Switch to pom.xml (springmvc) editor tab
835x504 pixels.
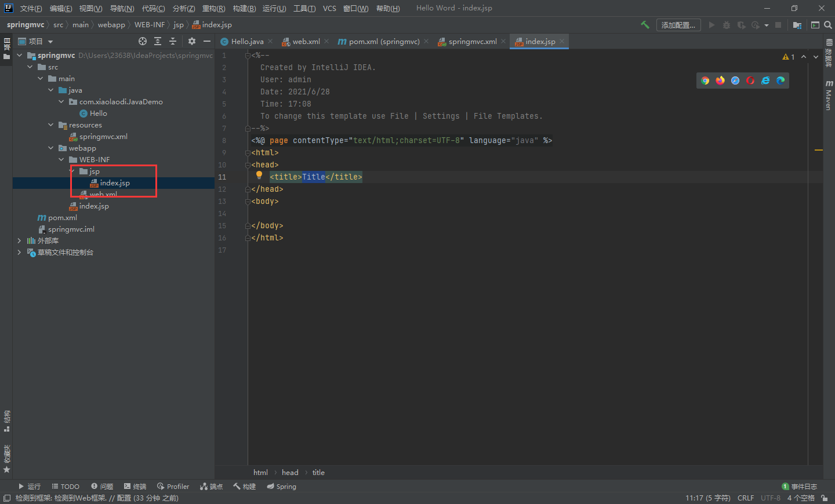(x=384, y=42)
